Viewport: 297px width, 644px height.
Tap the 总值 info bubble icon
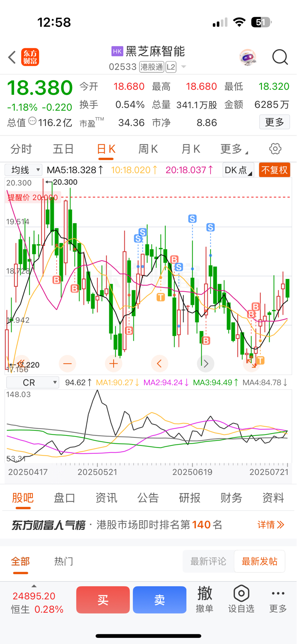tap(32, 121)
